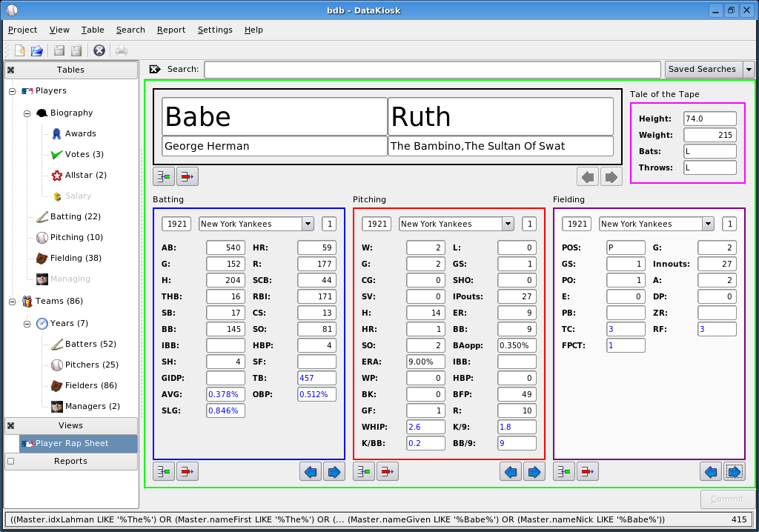759x532 pixels.
Task: Click the Close Project round X icon
Action: [x=99, y=50]
